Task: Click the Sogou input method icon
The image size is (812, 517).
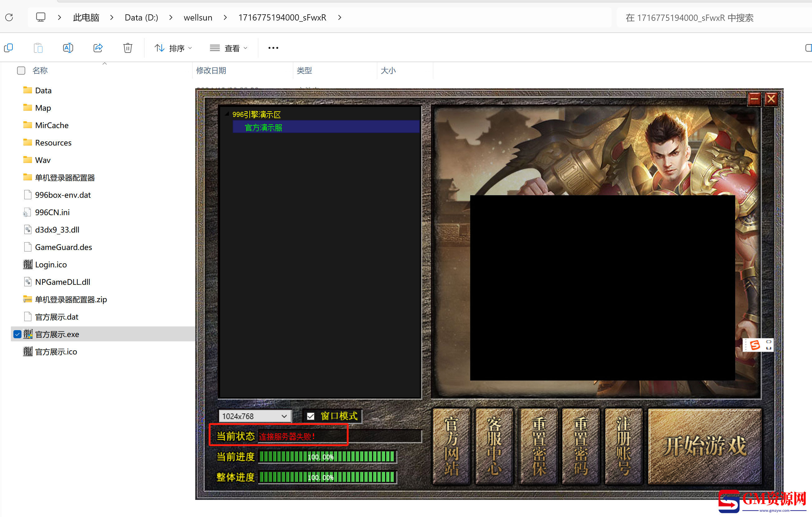Action: [755, 345]
